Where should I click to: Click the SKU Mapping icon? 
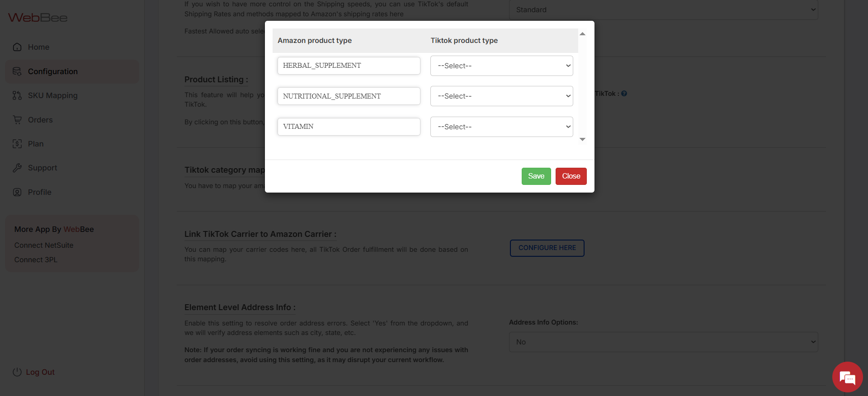click(x=17, y=95)
